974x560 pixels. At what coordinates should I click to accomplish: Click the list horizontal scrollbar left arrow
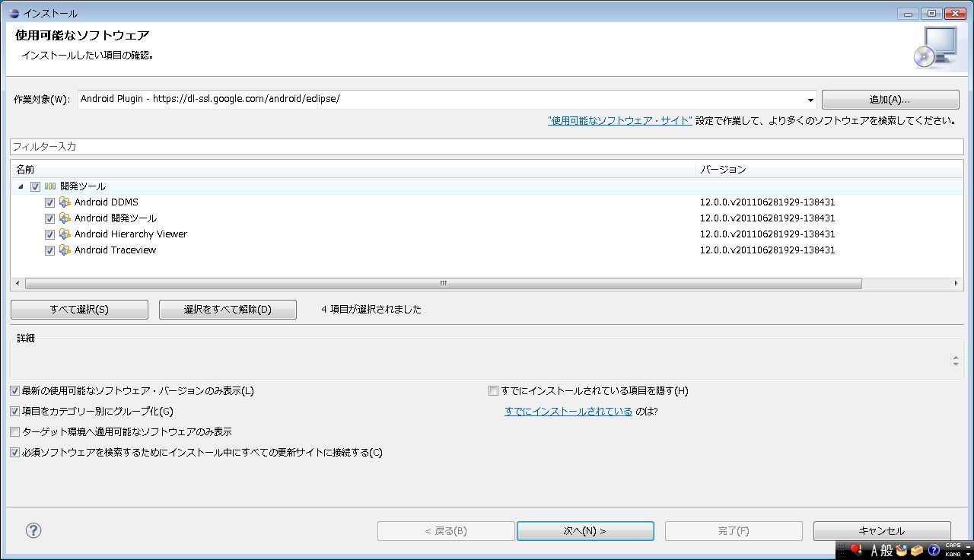tap(17, 283)
